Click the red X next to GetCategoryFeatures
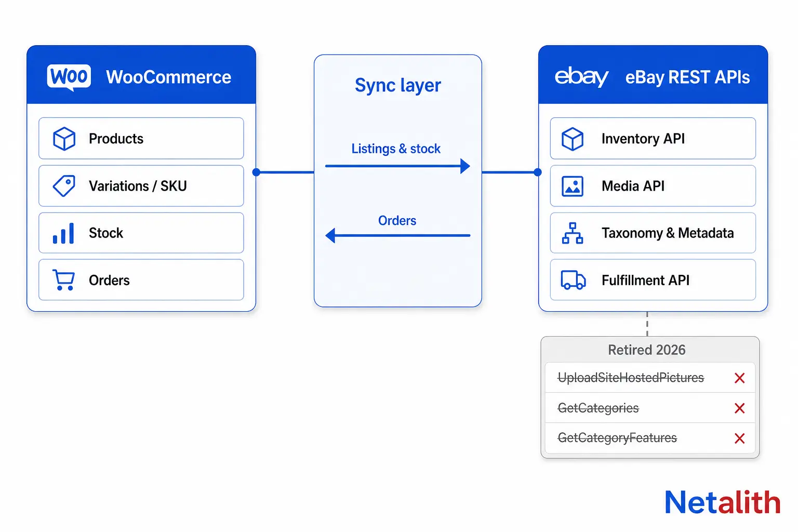This screenshot has width=798, height=532. tap(740, 438)
